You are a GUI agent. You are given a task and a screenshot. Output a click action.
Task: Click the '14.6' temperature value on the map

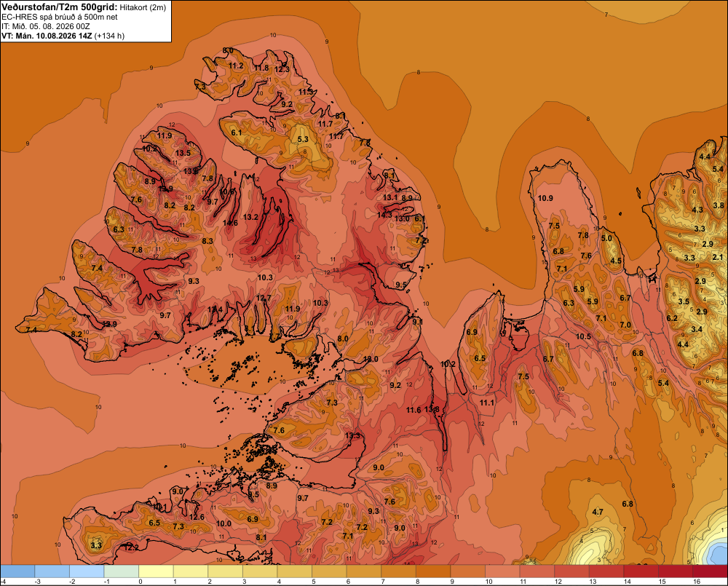point(230,223)
